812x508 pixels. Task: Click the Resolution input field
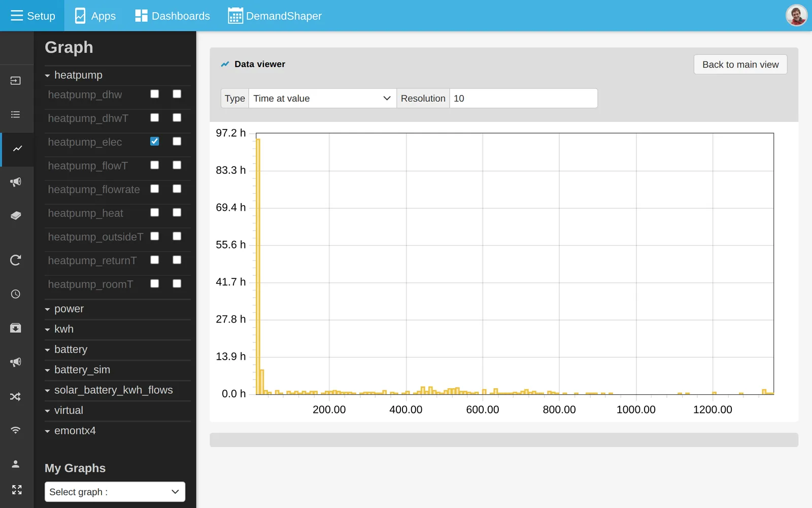tap(523, 98)
